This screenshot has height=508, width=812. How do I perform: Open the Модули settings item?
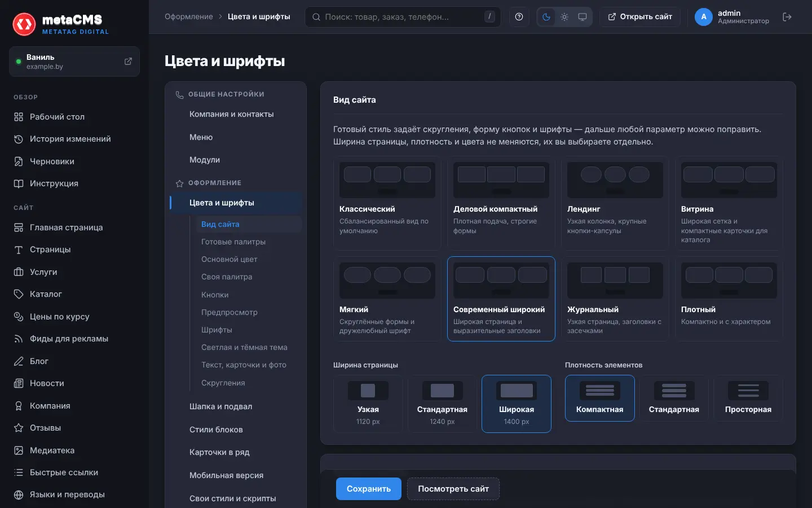click(205, 160)
